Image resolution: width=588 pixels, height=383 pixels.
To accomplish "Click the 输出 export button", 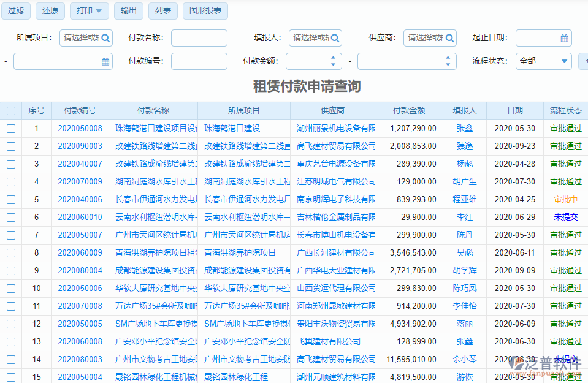I will coord(129,11).
